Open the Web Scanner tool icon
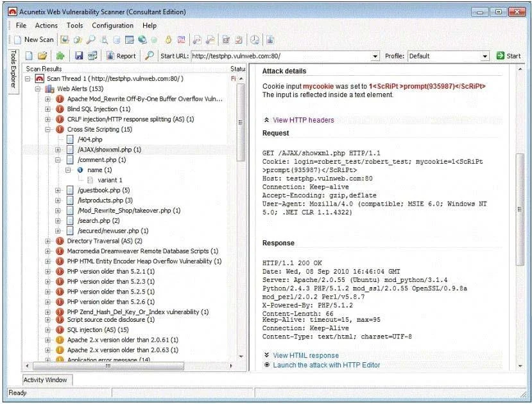Image resolution: width=532 pixels, height=404 pixels. 64,40
